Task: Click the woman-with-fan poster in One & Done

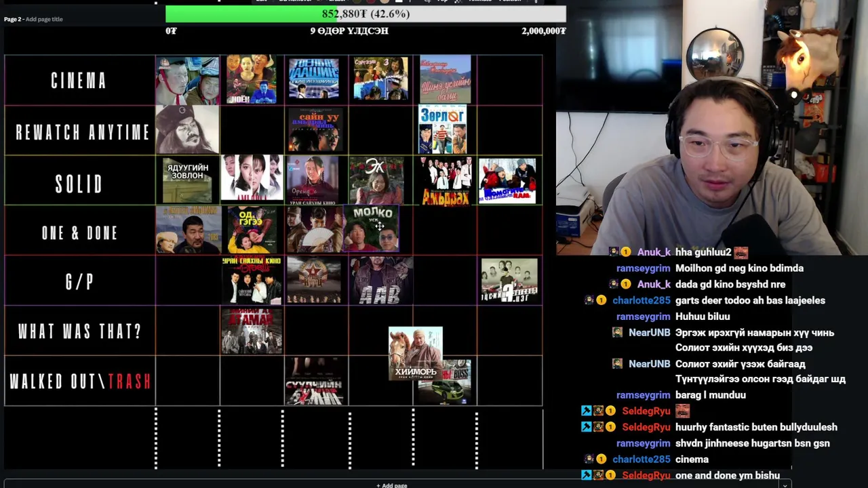Action: [314, 230]
